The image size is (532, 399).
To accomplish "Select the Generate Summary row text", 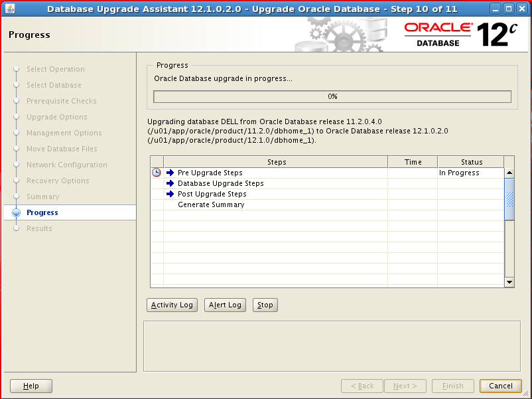I will [211, 204].
